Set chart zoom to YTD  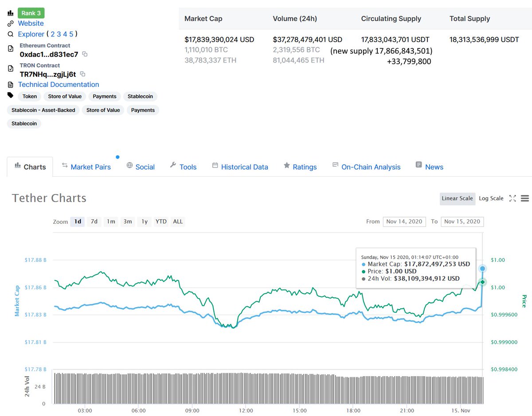161,222
